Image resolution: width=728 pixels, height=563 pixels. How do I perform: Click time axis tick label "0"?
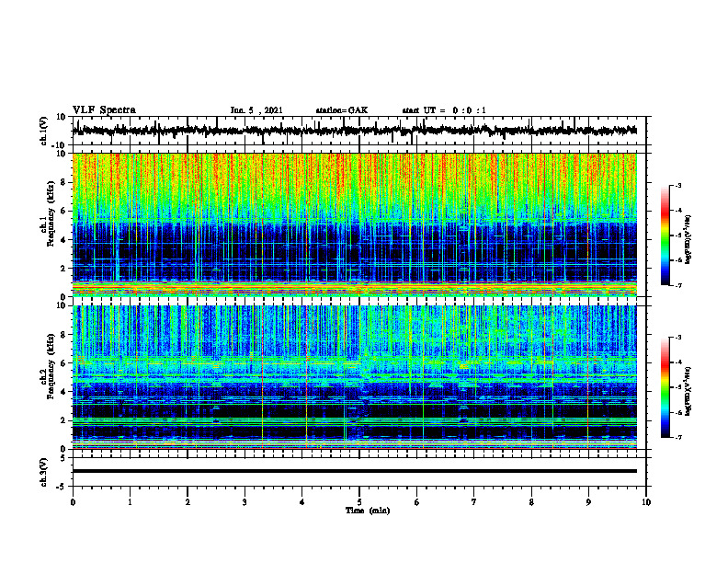(73, 502)
